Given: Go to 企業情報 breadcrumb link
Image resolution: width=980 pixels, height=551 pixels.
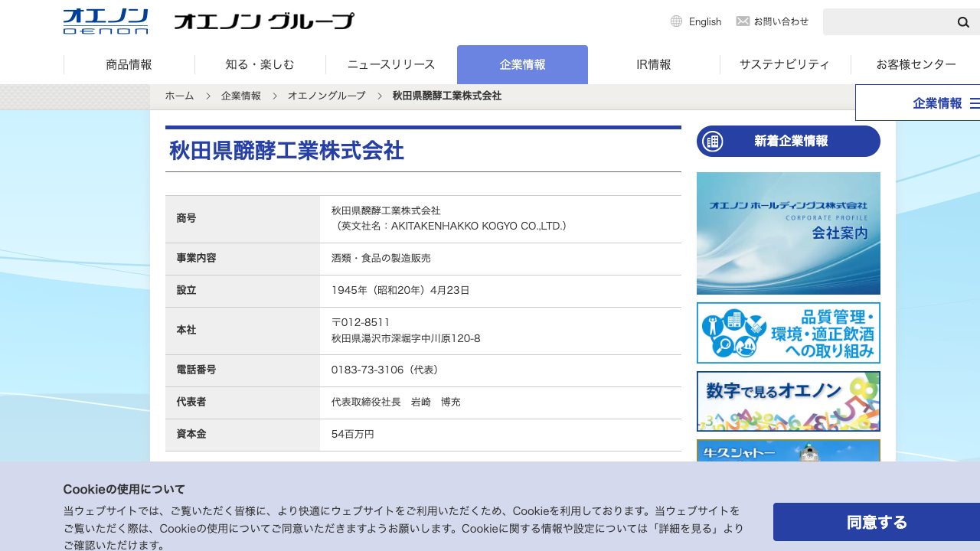Looking at the screenshot, I should (241, 96).
